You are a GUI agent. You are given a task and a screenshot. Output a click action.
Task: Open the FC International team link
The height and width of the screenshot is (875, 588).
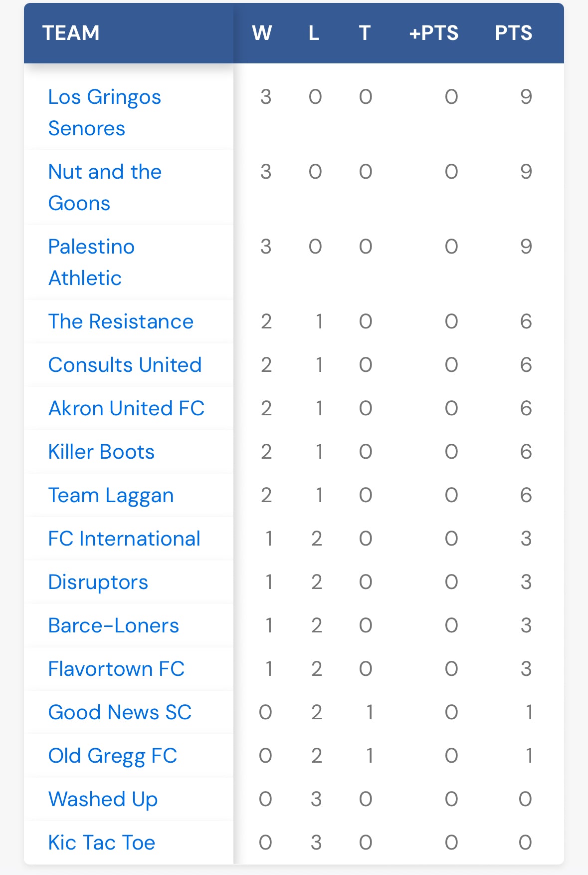[x=124, y=539]
